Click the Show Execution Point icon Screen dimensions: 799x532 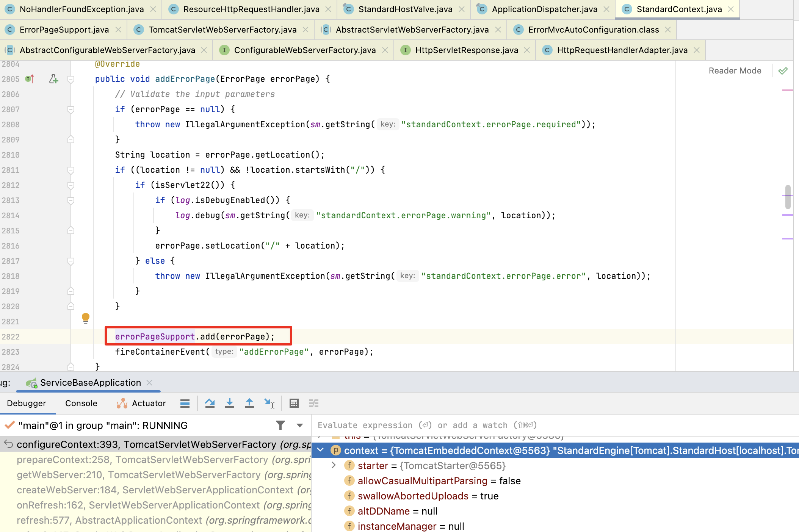point(185,403)
